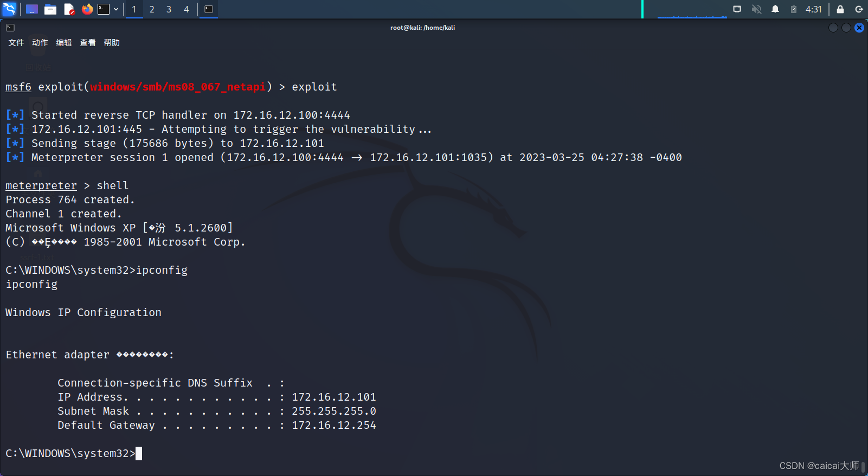Click the 'Channel 1 created.' line

(63, 214)
